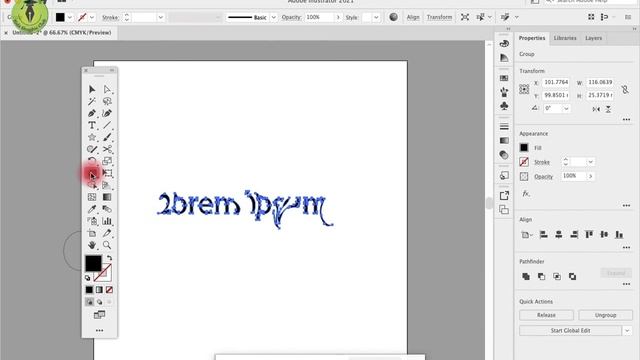Flip selection along horizontal axis
Screen dimensions: 640x360
click(x=596, y=109)
